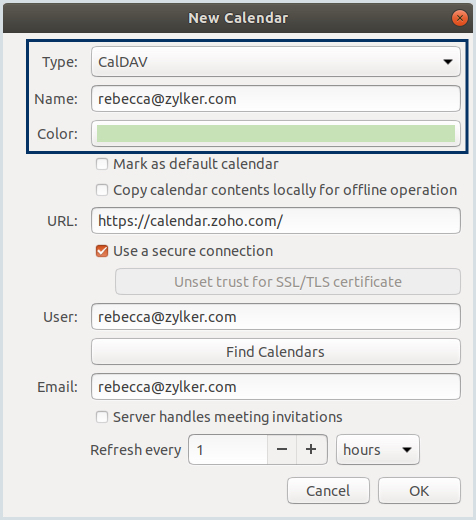The image size is (476, 520).
Task: Click Unset trust for SSL/TLS certificate
Action: click(x=288, y=282)
